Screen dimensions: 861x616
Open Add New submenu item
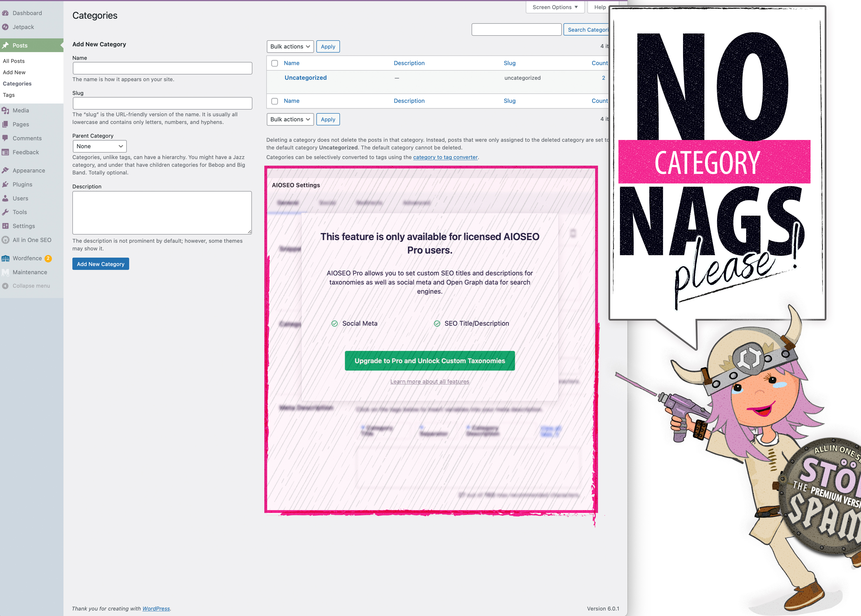pos(14,72)
